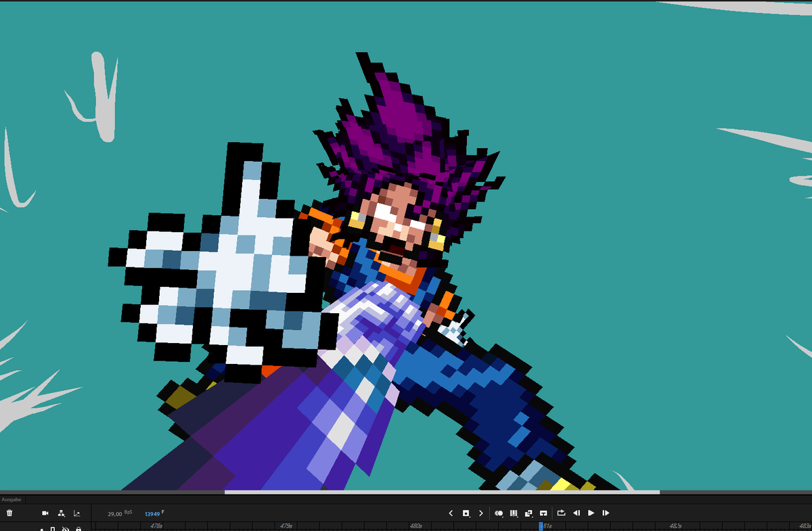The width and height of the screenshot is (812, 531).
Task: Add a camera layer in the timeline
Action: tap(45, 513)
